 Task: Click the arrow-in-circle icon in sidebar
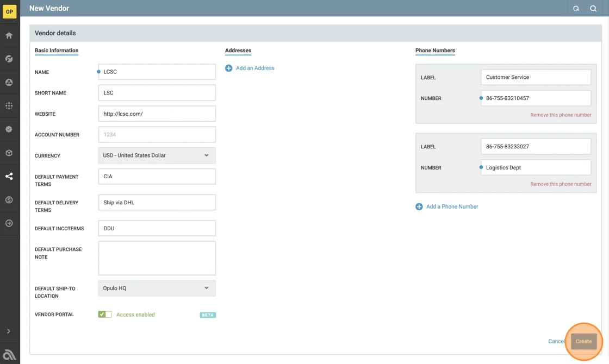coord(9,223)
